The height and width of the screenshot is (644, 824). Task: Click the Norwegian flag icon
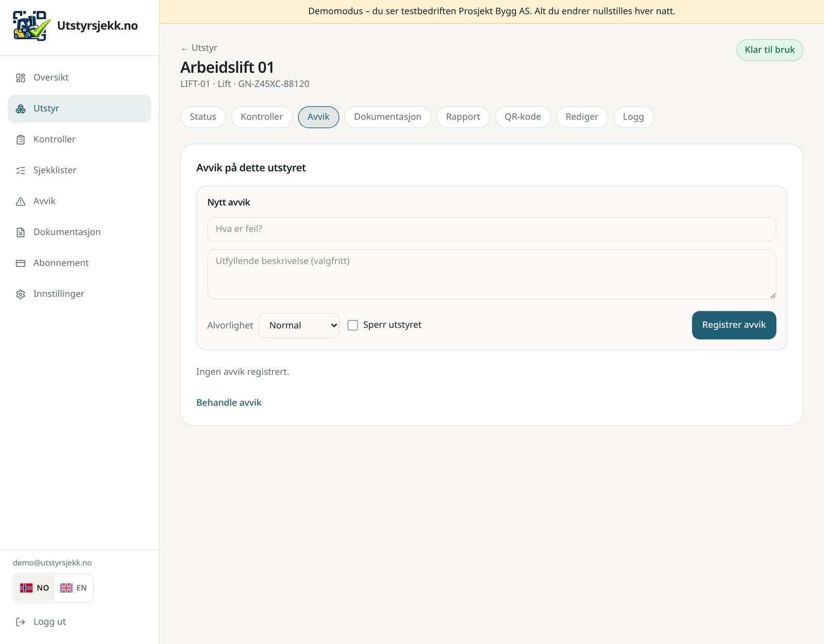[26, 588]
